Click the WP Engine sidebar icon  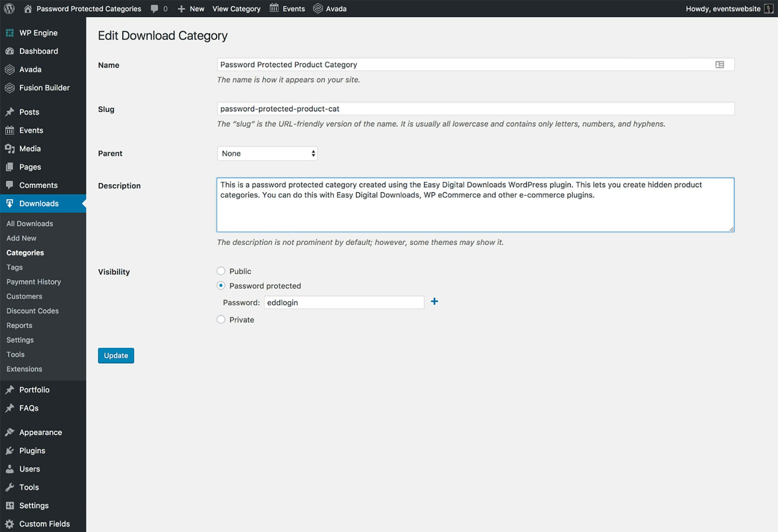pyautogui.click(x=10, y=33)
